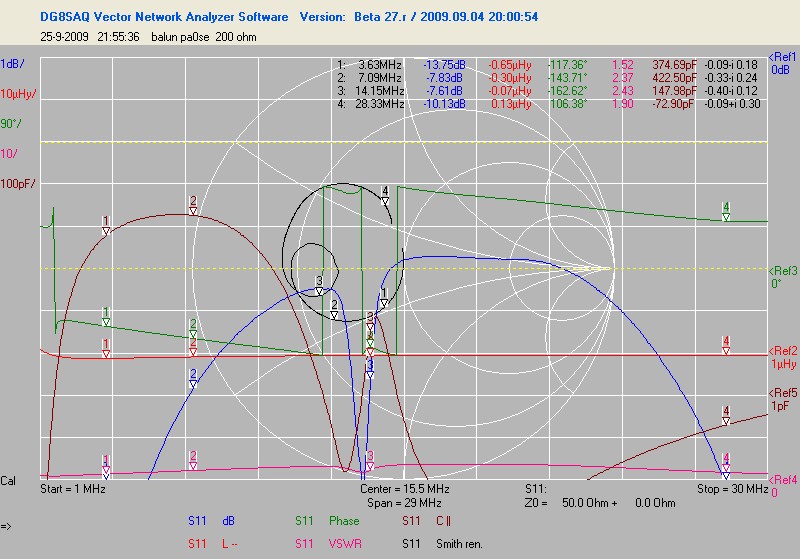
Task: Click the 'balun pa0se 200 ohm' caption
Action: (x=204, y=37)
